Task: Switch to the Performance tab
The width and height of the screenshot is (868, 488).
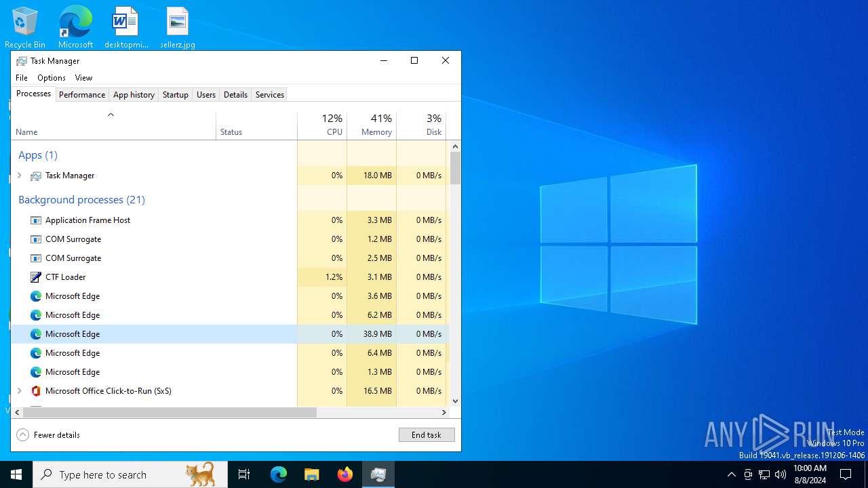Action: (x=82, y=95)
